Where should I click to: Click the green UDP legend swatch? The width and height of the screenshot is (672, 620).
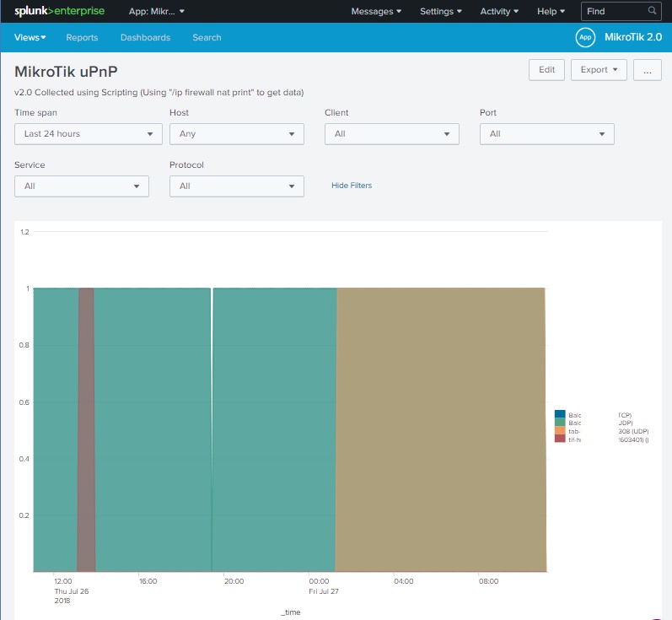point(559,423)
